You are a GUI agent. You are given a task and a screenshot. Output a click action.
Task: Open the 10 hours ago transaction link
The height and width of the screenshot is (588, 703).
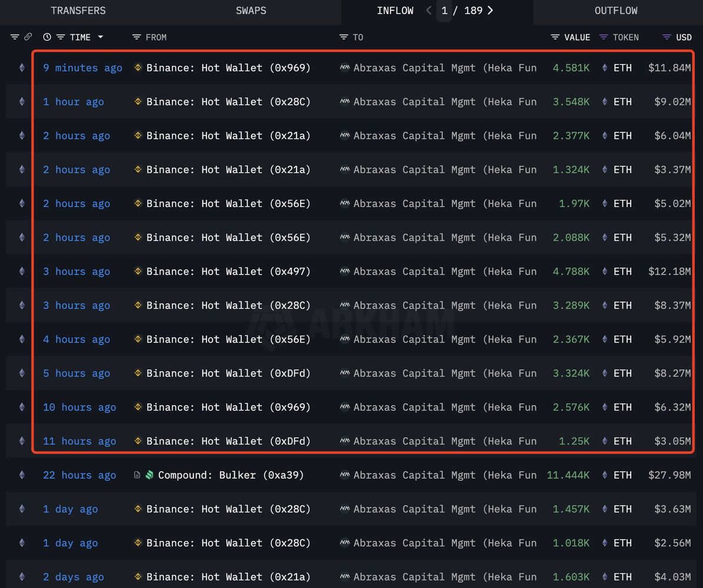pyautogui.click(x=79, y=407)
